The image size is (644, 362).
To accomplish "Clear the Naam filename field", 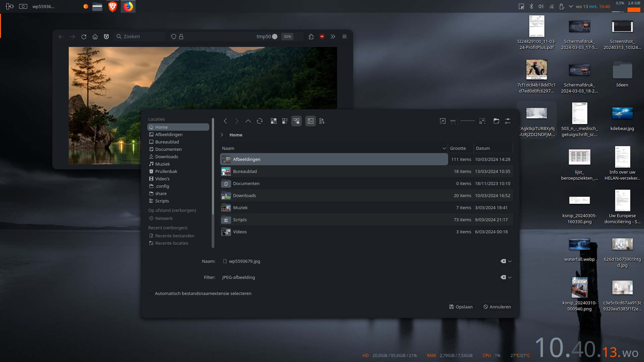I will (x=503, y=261).
